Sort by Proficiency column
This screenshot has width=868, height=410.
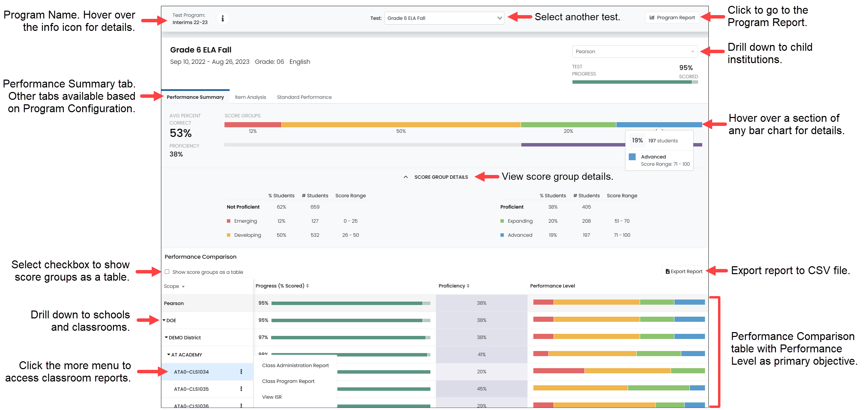(468, 286)
